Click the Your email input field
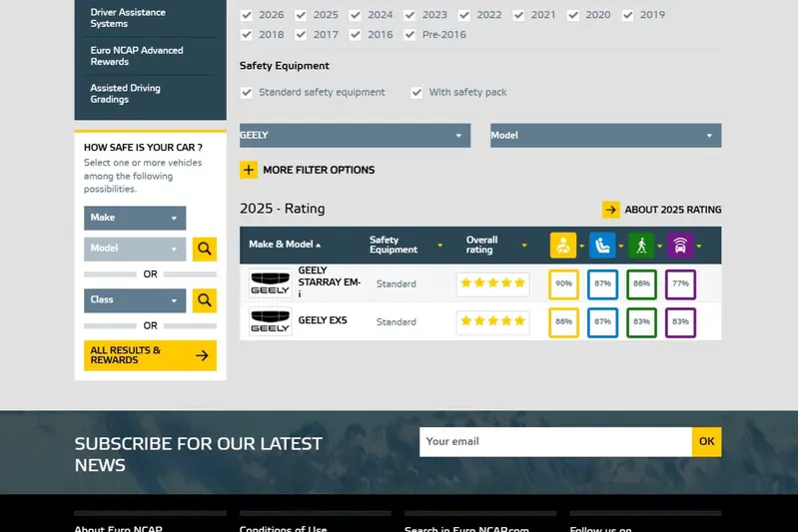This screenshot has height=532, width=798. [555, 441]
